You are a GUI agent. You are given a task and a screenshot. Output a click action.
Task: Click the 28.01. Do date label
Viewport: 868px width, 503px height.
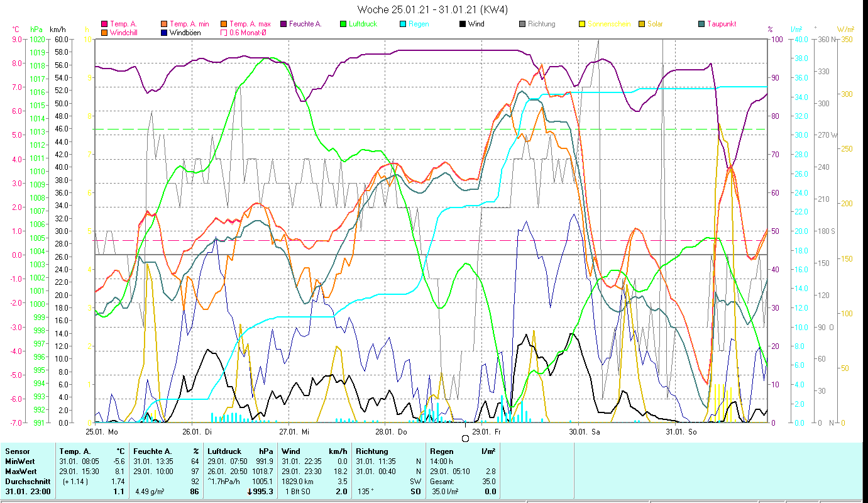click(392, 432)
